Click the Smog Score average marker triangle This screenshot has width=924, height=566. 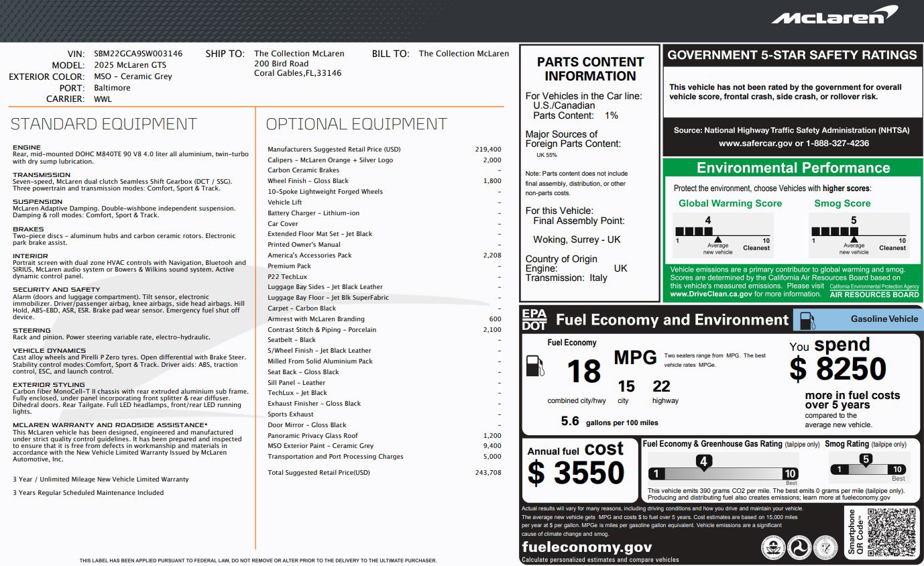click(854, 239)
